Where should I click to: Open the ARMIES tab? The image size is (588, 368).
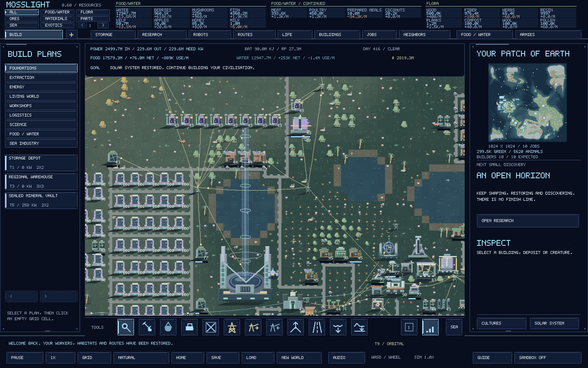click(548, 35)
